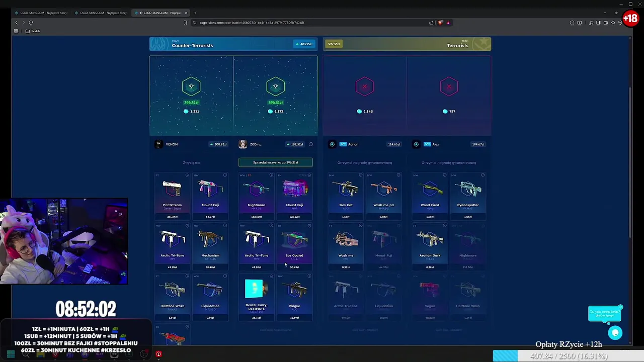
Task: Click the check icon on Ice Cooled card
Action: click(x=309, y=226)
